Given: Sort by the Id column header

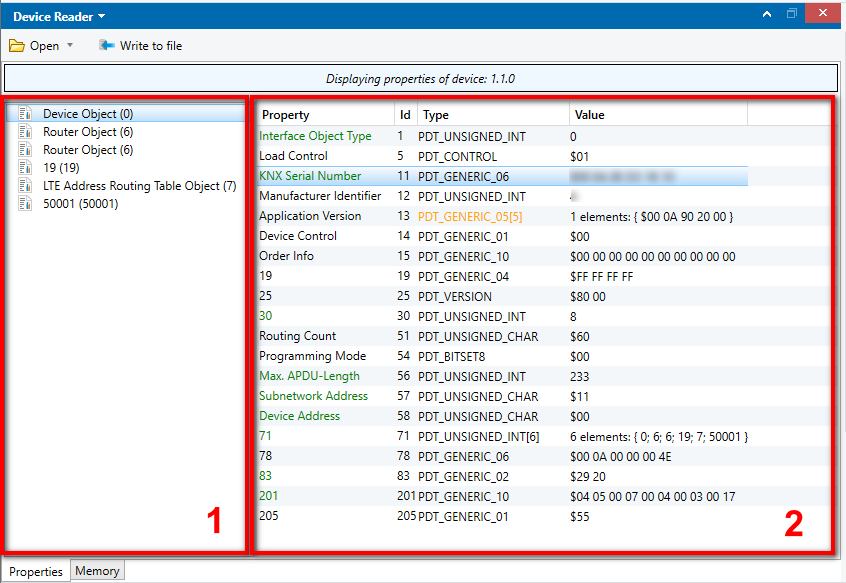Looking at the screenshot, I should click(405, 115).
